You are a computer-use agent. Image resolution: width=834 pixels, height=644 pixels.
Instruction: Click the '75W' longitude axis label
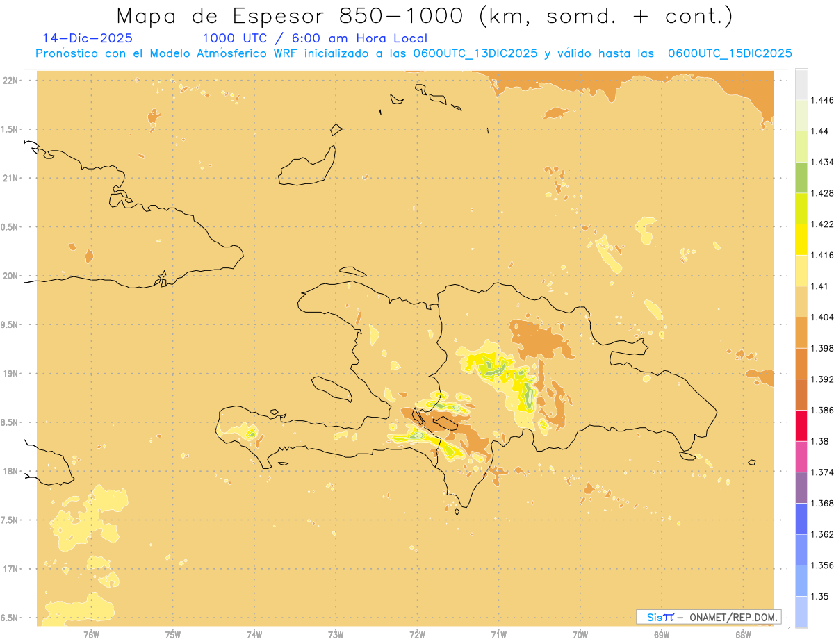[x=173, y=634]
